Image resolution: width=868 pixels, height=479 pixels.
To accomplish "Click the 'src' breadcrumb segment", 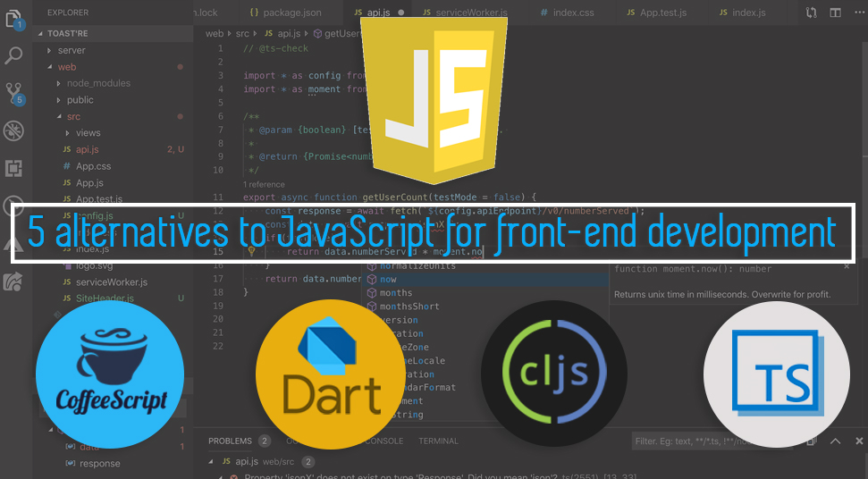I will coord(242,34).
